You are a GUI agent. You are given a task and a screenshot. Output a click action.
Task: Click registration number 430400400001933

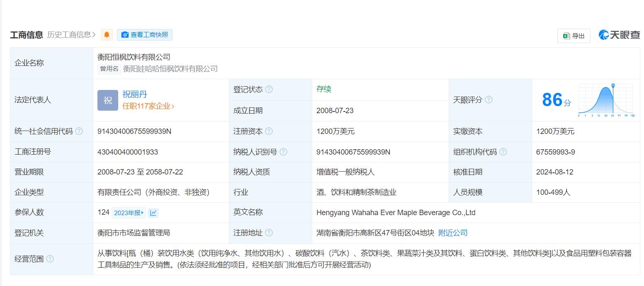click(x=128, y=152)
